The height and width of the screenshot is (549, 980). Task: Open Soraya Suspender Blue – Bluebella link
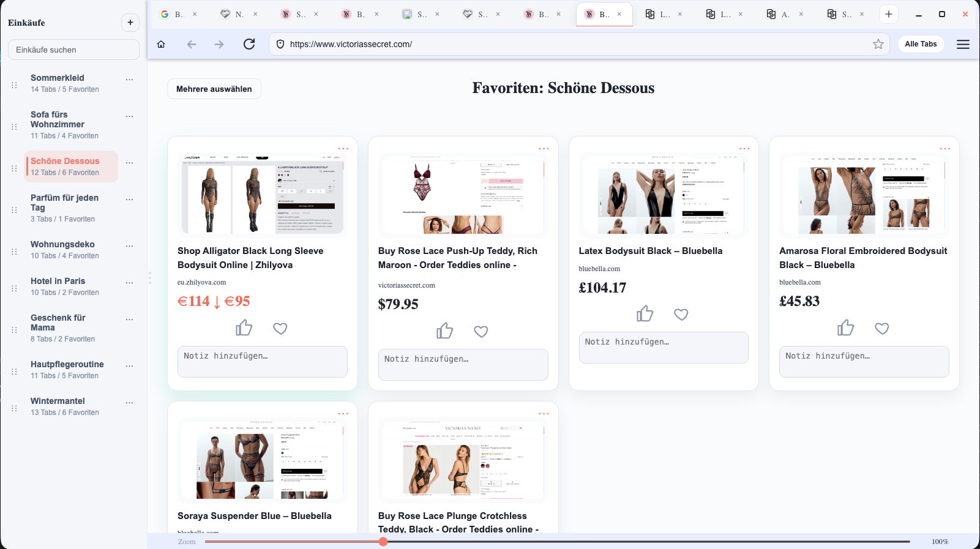point(255,516)
